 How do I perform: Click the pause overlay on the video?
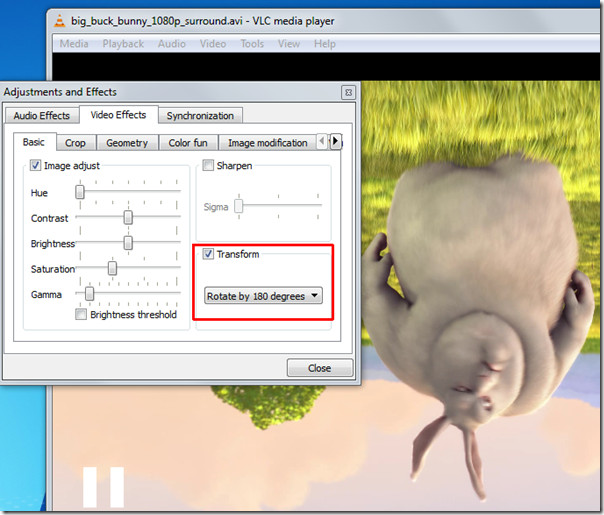[103, 487]
